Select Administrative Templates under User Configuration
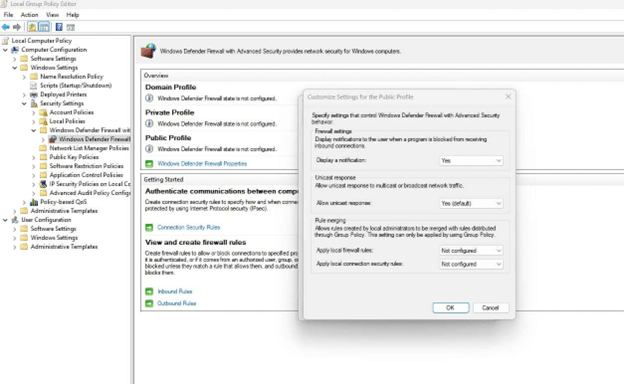Viewport: 624px width, 384px height. click(x=64, y=247)
